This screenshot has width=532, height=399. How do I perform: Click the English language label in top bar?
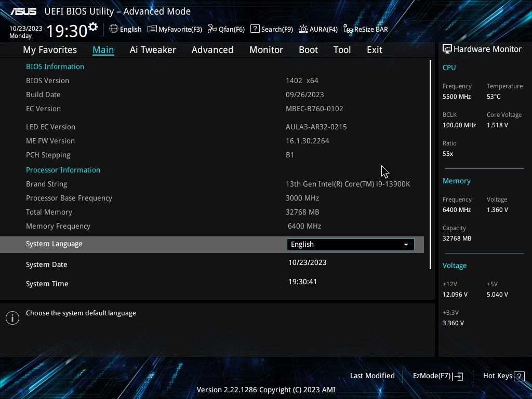130,30
